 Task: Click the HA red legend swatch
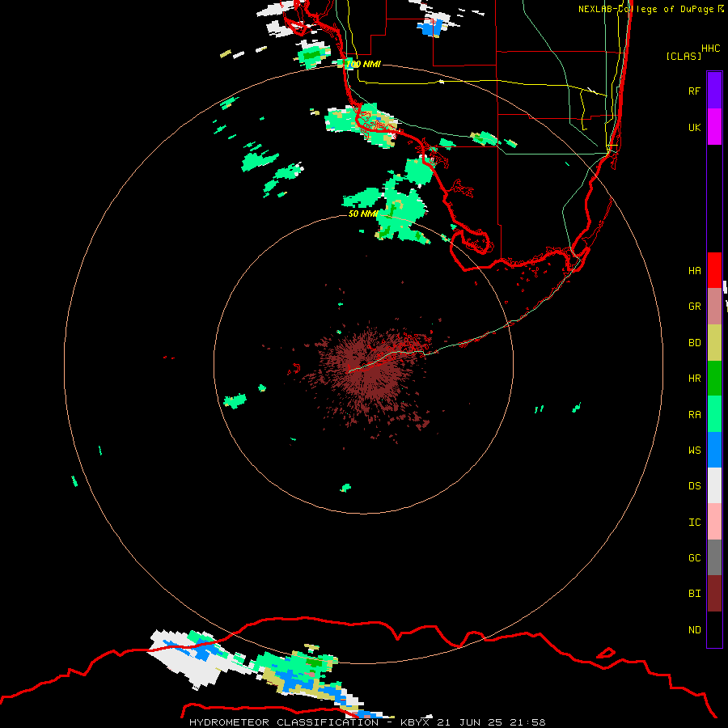[x=714, y=270]
